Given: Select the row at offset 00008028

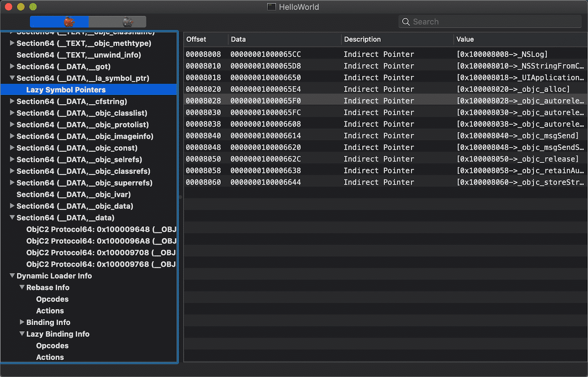Looking at the screenshot, I should pyautogui.click(x=386, y=101).
